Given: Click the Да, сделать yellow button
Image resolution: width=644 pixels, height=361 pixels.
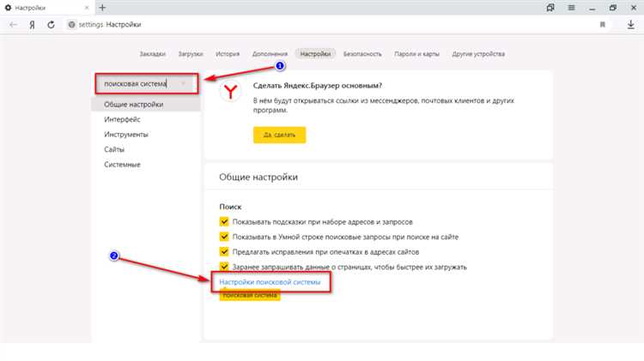Looking at the screenshot, I should click(279, 135).
